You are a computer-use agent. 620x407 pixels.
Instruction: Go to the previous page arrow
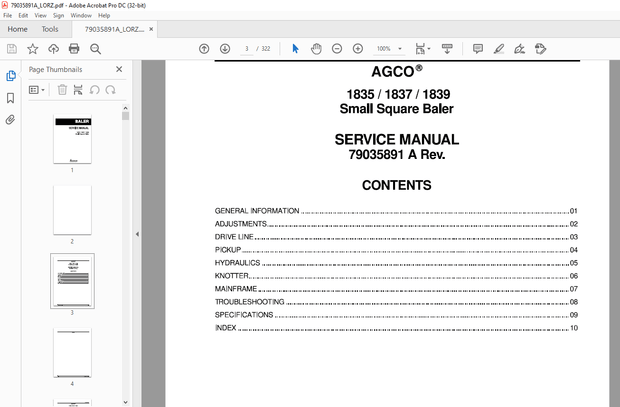click(204, 48)
